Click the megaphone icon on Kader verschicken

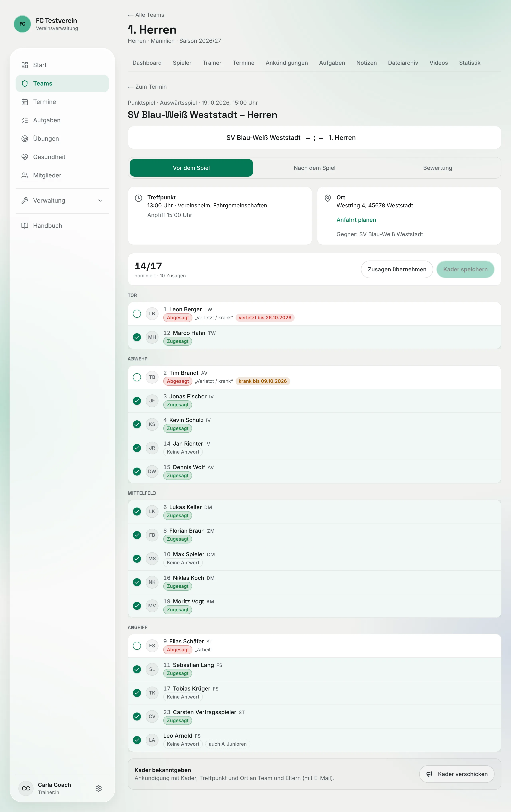pos(429,774)
